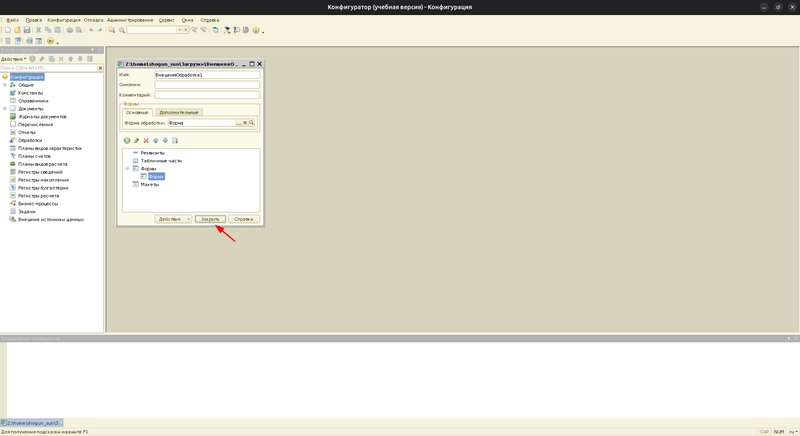The image size is (800, 436).
Task: Select Регистры накопления in configuration tree
Action: coord(43,180)
